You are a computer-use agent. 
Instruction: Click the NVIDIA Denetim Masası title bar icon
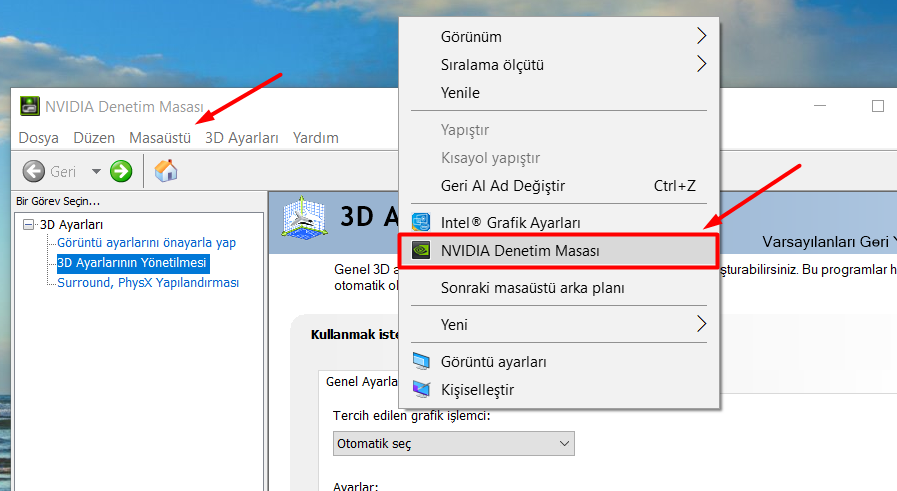pos(30,106)
